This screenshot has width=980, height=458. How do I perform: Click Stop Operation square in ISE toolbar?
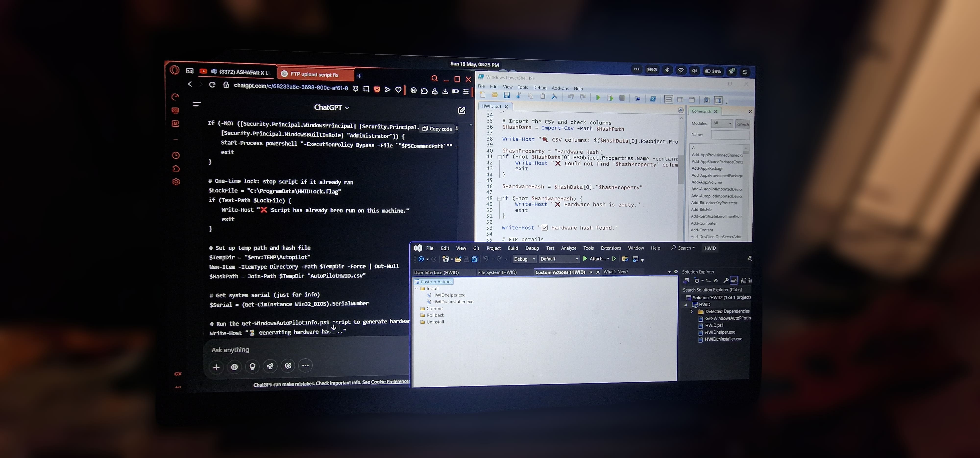(x=622, y=98)
